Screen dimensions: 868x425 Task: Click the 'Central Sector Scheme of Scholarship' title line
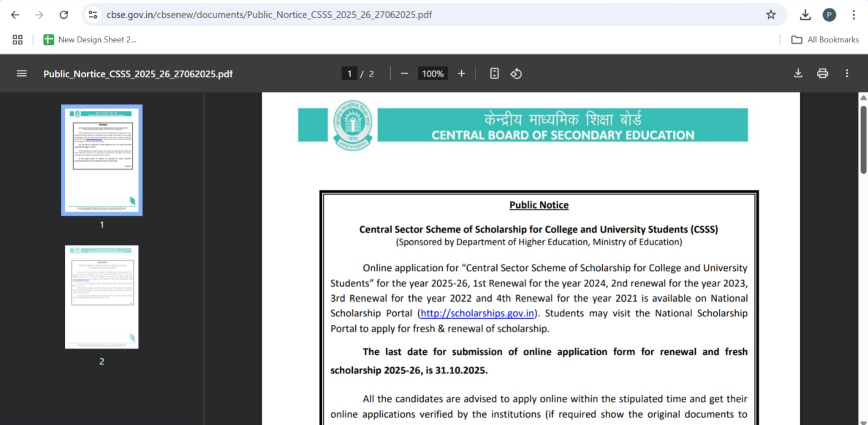(539, 229)
